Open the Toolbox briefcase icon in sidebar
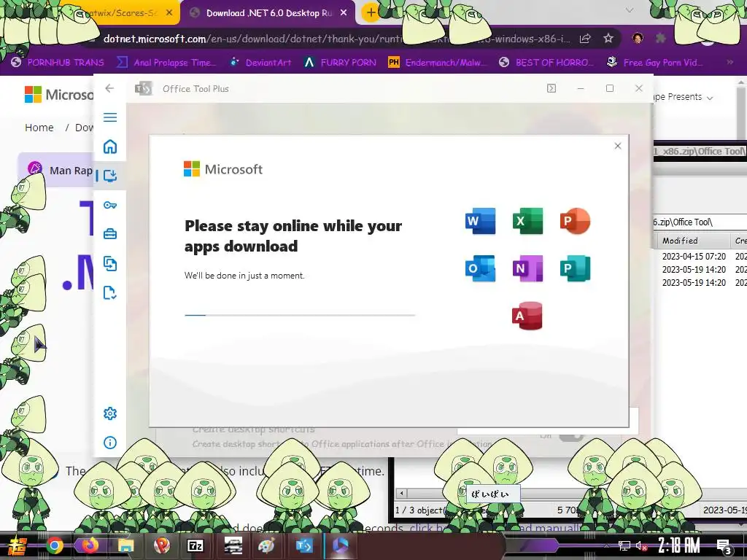The width and height of the screenshot is (747, 560). tap(110, 234)
